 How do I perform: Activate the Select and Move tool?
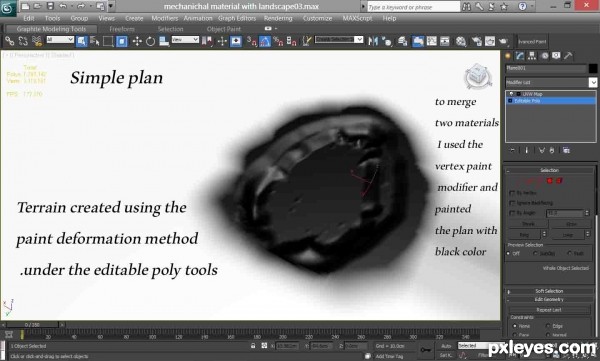click(x=137, y=41)
